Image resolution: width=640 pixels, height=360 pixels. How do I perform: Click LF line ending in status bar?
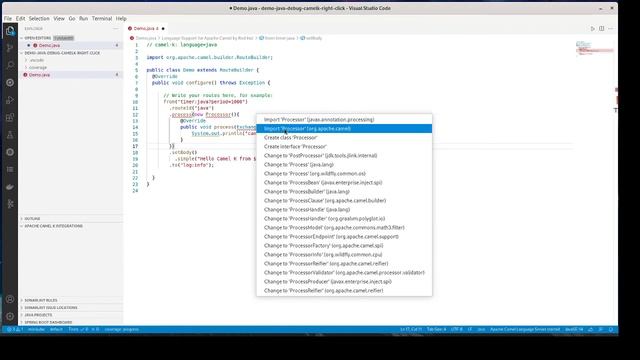(470, 329)
